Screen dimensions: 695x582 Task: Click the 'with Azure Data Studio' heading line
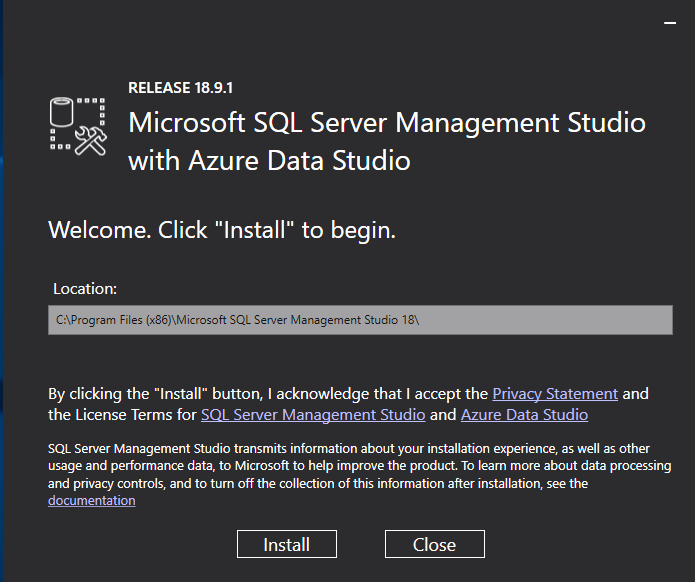270,160
